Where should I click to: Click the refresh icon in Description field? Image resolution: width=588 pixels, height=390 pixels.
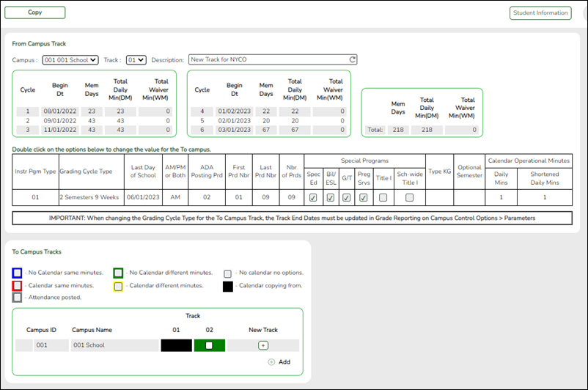coord(353,60)
